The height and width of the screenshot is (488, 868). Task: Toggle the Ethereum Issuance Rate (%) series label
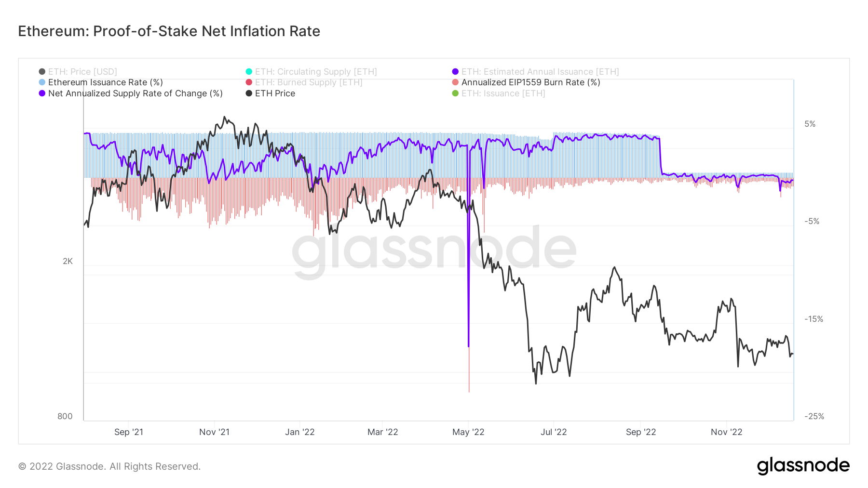105,82
